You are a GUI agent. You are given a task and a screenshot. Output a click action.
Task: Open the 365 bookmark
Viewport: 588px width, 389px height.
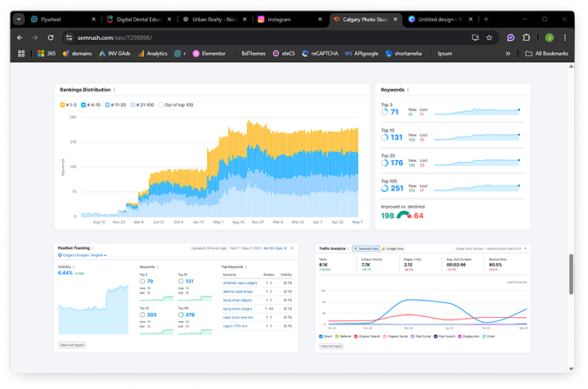click(47, 54)
